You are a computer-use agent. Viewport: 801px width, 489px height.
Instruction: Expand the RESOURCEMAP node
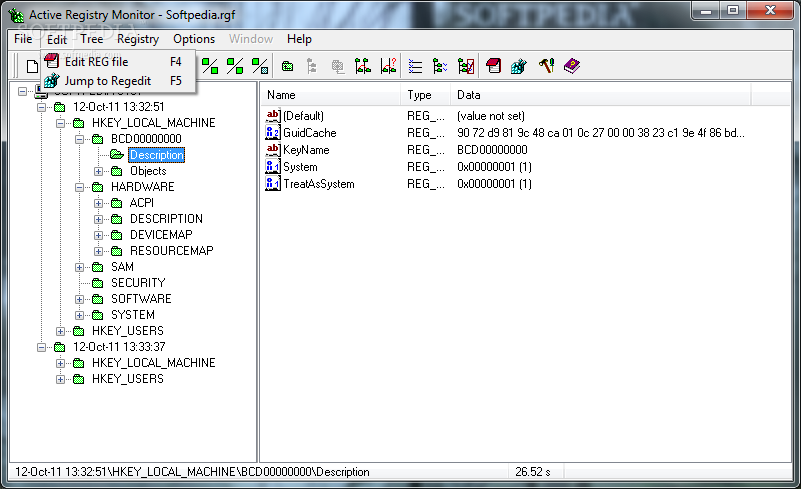coord(98,251)
